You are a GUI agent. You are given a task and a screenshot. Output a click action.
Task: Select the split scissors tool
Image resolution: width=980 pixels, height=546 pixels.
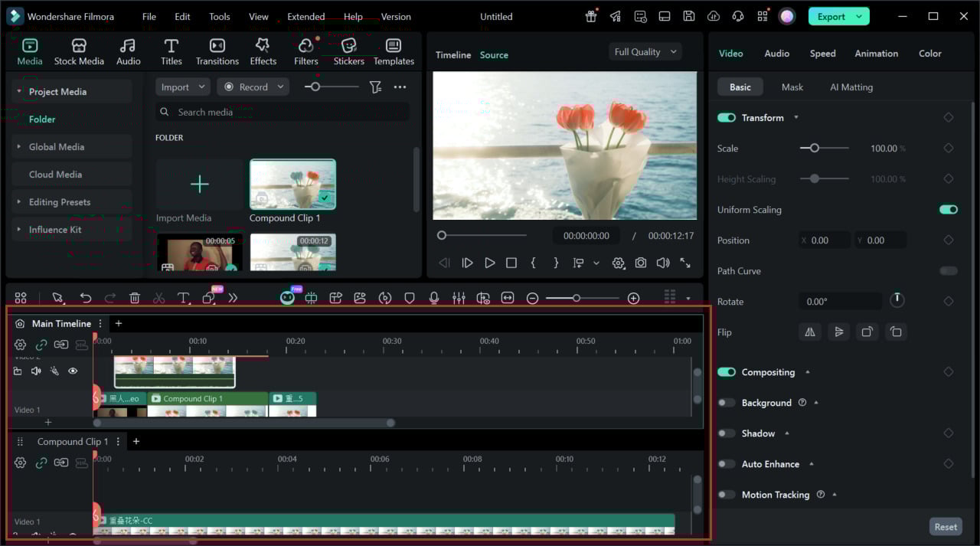[158, 298]
